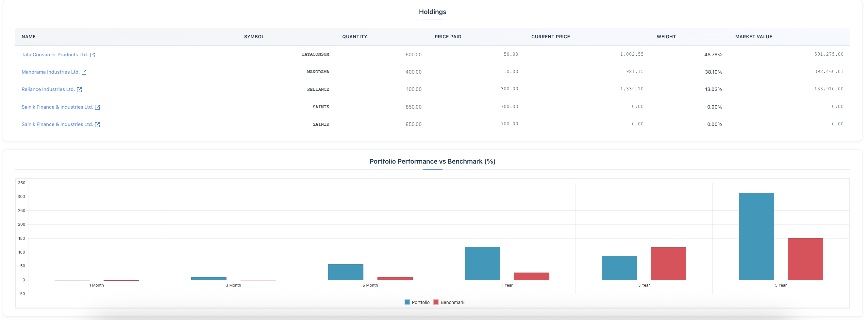Open external link icon beside Reliance Industries
This screenshot has height=320, width=868.
(79, 90)
